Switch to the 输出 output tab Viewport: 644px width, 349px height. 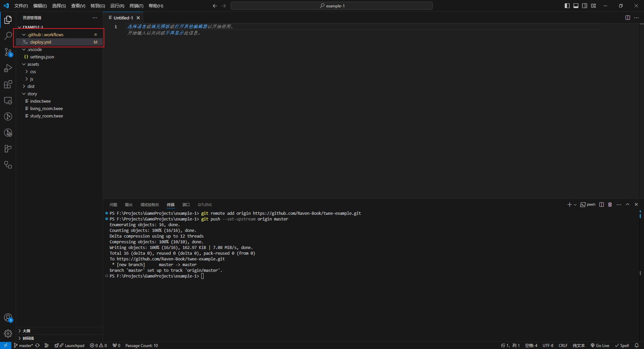coord(129,205)
